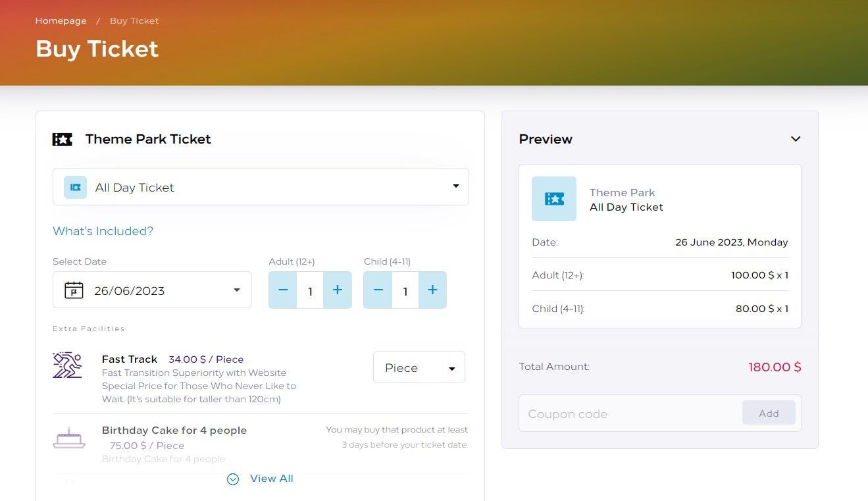This screenshot has height=501, width=868.
Task: Click the Fast Track runner icon
Action: pos(67,365)
